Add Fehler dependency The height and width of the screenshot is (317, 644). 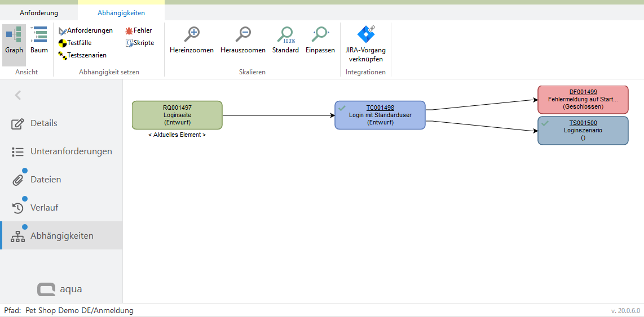click(x=139, y=30)
